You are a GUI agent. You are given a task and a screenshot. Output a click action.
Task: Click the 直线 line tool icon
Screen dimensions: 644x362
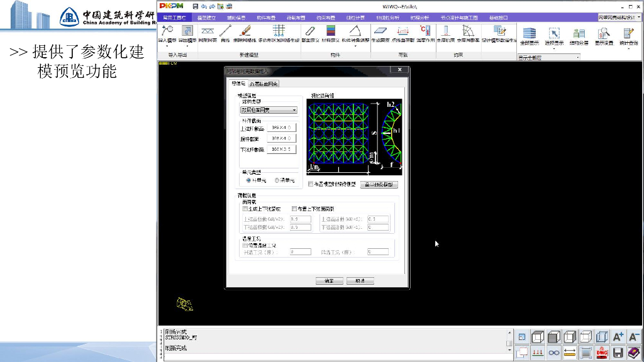225,33
